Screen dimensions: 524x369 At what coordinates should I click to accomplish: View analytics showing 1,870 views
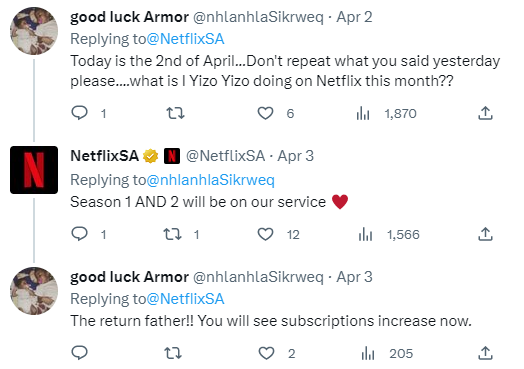pyautogui.click(x=363, y=113)
